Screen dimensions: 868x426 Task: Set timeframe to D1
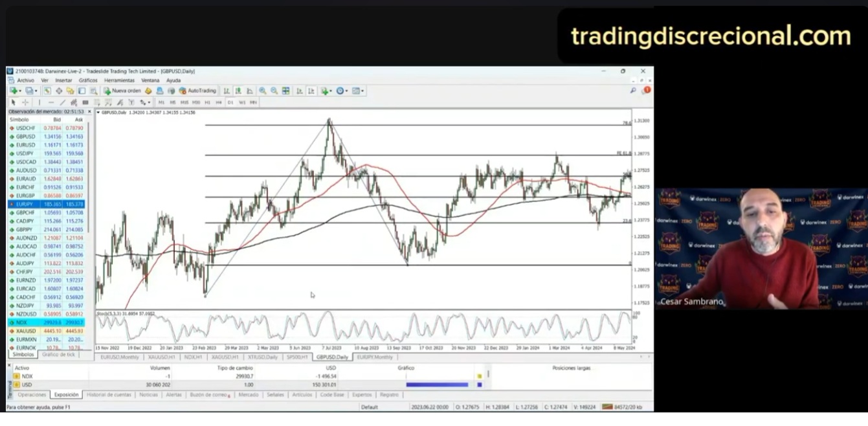(x=230, y=102)
